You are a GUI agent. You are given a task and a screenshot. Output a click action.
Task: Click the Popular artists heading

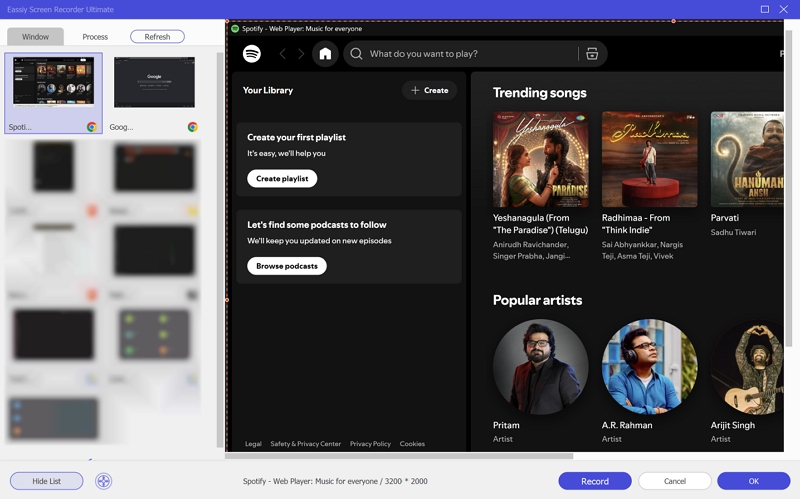click(537, 300)
